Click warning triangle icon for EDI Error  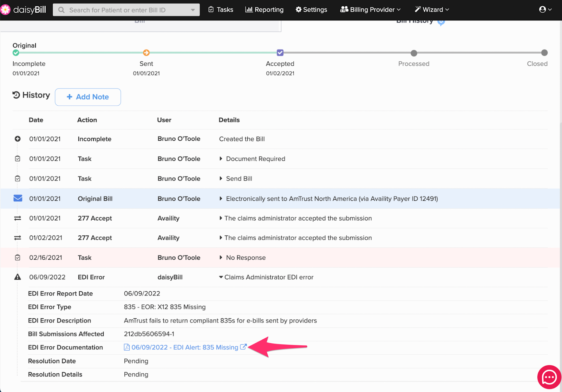18,277
